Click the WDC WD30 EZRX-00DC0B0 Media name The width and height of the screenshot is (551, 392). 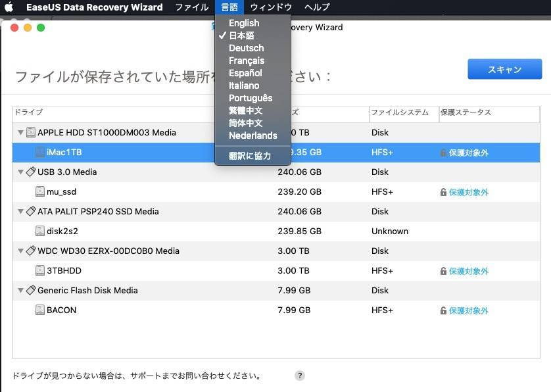tap(108, 251)
